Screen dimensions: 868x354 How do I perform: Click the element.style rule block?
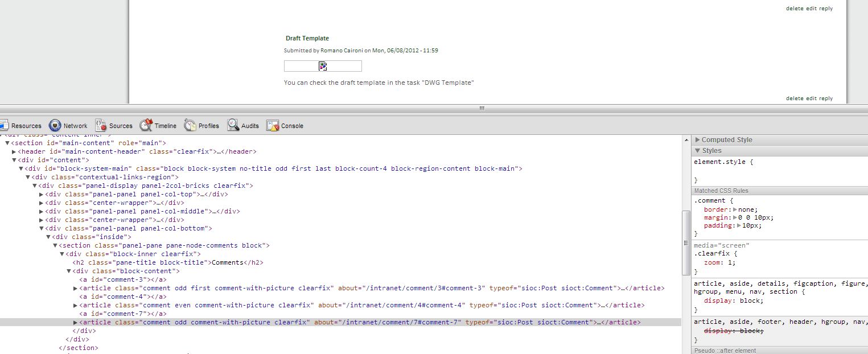[780, 171]
